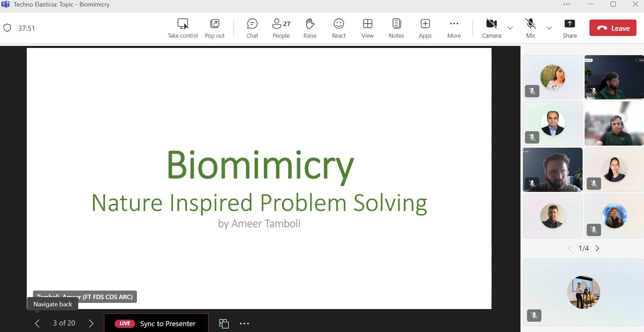Image resolution: width=644 pixels, height=332 pixels.
Task: Expand Mic options dropdown arrow
Action: coord(549,28)
